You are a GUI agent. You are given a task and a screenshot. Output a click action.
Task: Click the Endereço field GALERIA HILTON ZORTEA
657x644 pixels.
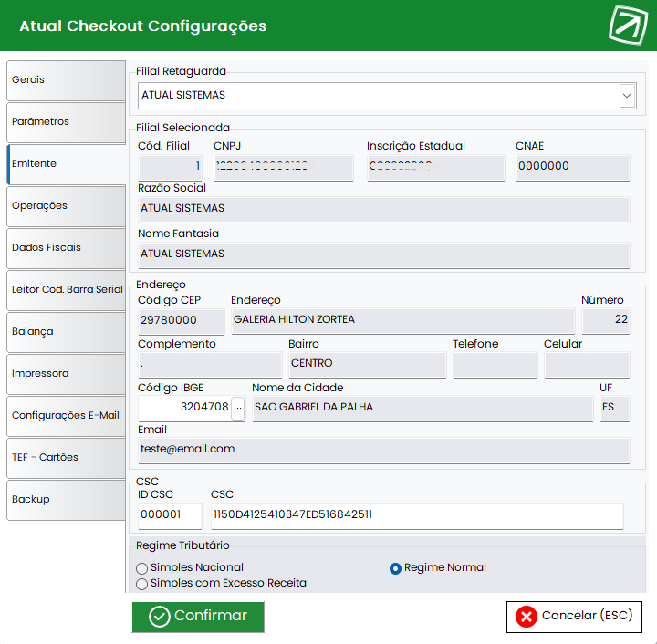point(403,321)
